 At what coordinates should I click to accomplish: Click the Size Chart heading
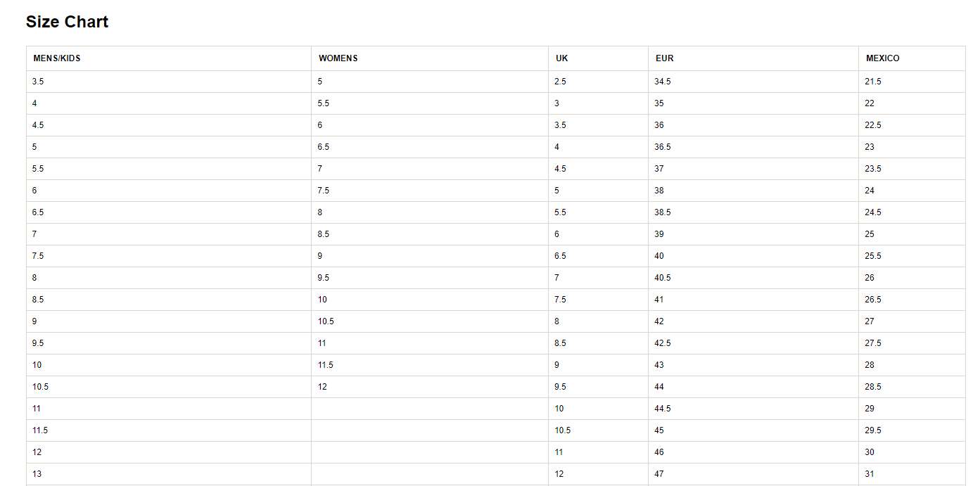click(x=67, y=22)
